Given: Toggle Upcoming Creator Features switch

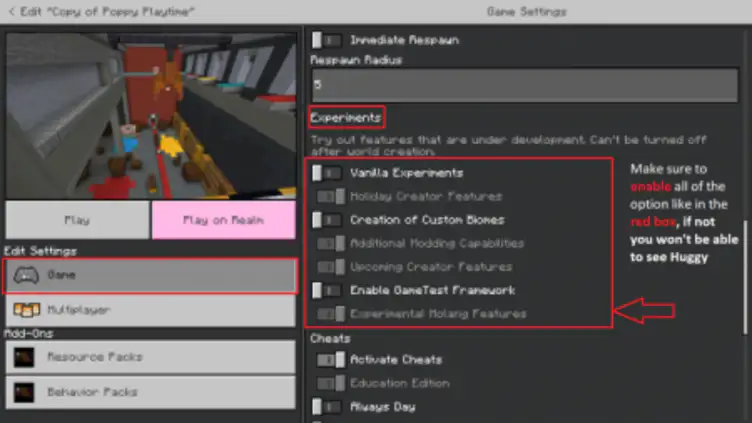Looking at the screenshot, I should [331, 267].
